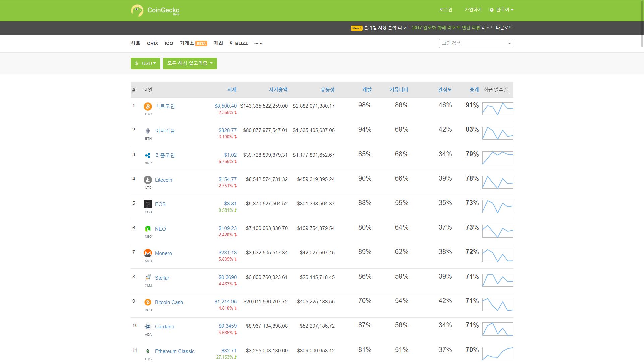Open the BUZZ menu item
This screenshot has width=644, height=362.
[238, 43]
